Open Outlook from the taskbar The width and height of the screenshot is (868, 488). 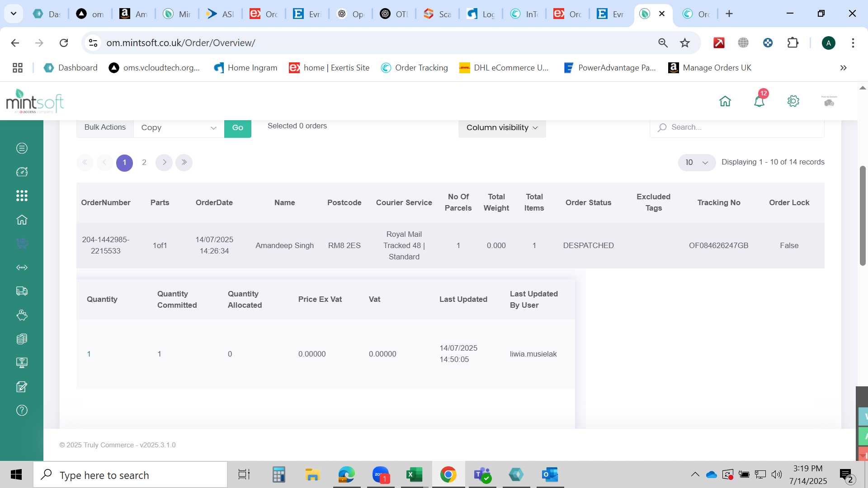pos(550,475)
